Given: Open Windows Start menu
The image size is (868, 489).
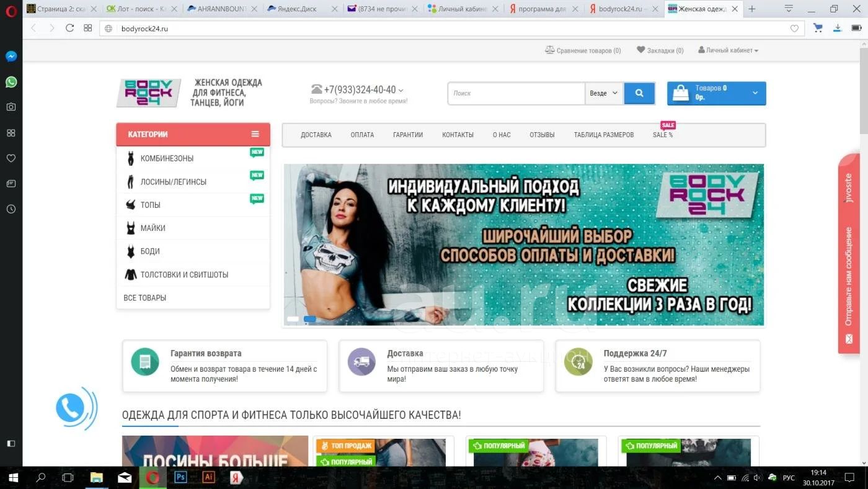Looking at the screenshot, I should pos(12,478).
